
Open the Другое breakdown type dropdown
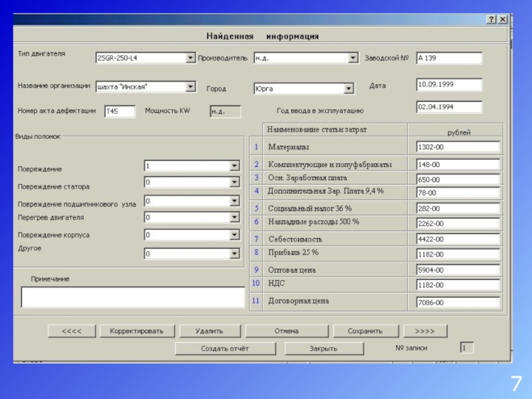click(x=234, y=253)
